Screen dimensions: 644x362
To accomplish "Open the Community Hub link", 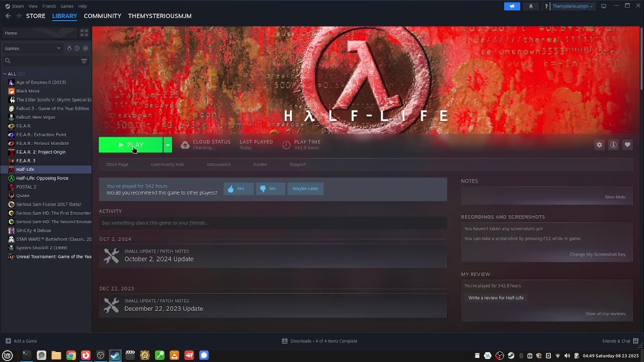I will pos(168,164).
